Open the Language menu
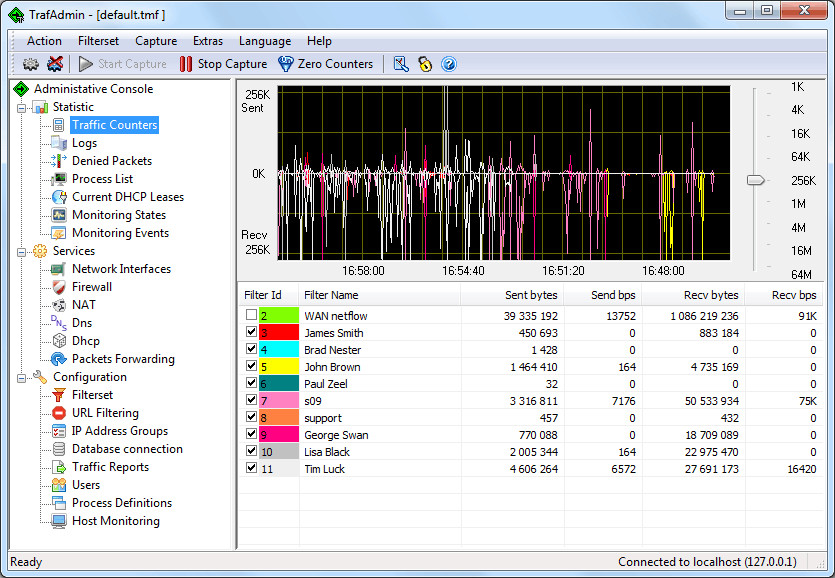This screenshot has width=835, height=578. tap(264, 41)
